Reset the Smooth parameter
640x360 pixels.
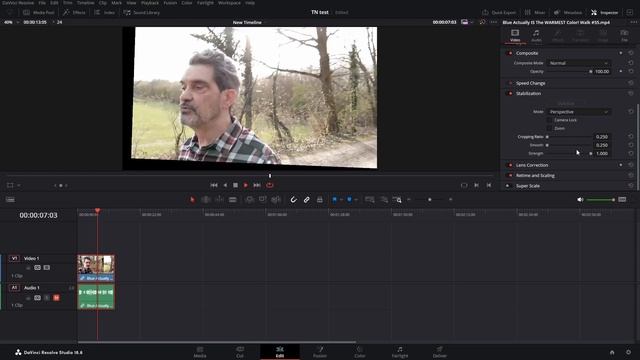(x=631, y=145)
